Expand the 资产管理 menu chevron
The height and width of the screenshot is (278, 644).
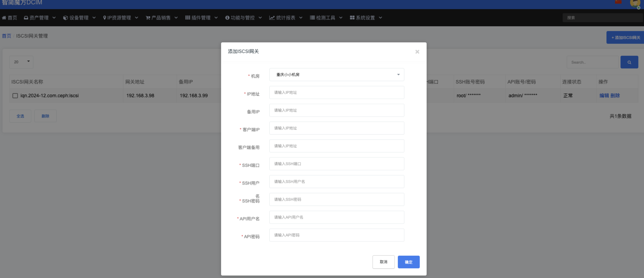[54, 18]
